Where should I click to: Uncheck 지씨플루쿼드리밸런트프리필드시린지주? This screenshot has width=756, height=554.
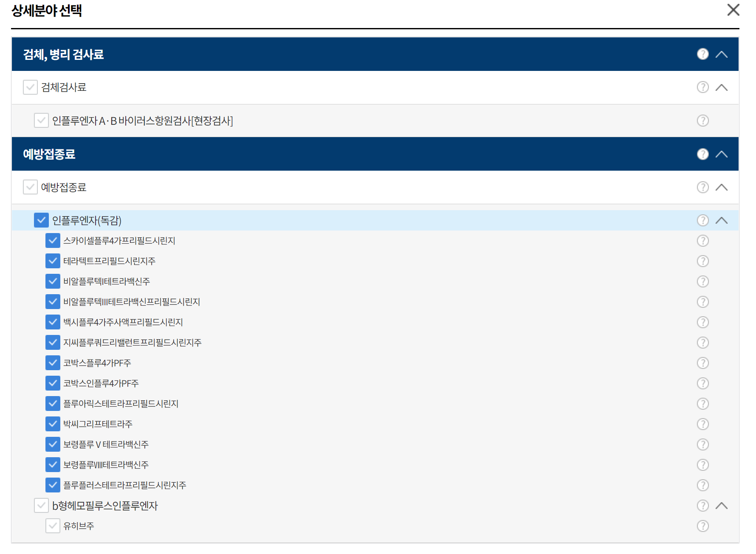pos(53,342)
